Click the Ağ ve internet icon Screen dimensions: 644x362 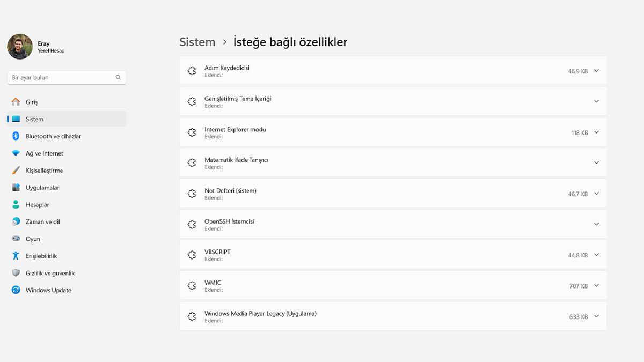click(17, 153)
